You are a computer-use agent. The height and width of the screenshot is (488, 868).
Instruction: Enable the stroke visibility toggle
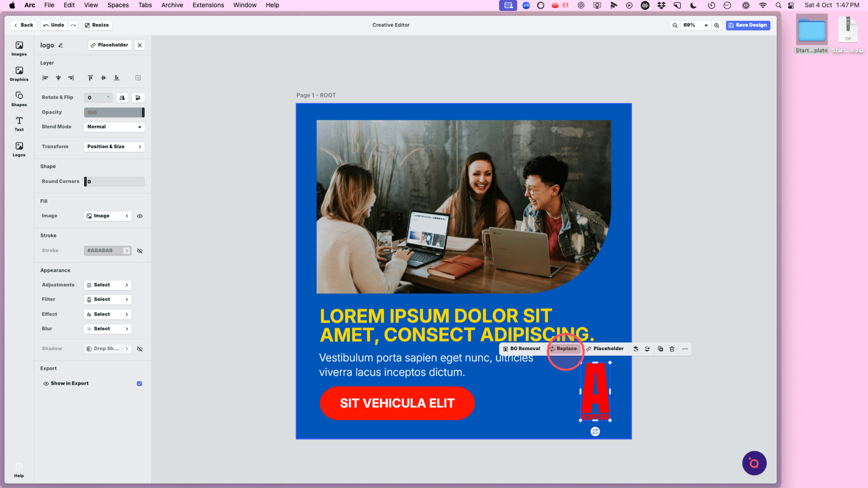pyautogui.click(x=139, y=251)
